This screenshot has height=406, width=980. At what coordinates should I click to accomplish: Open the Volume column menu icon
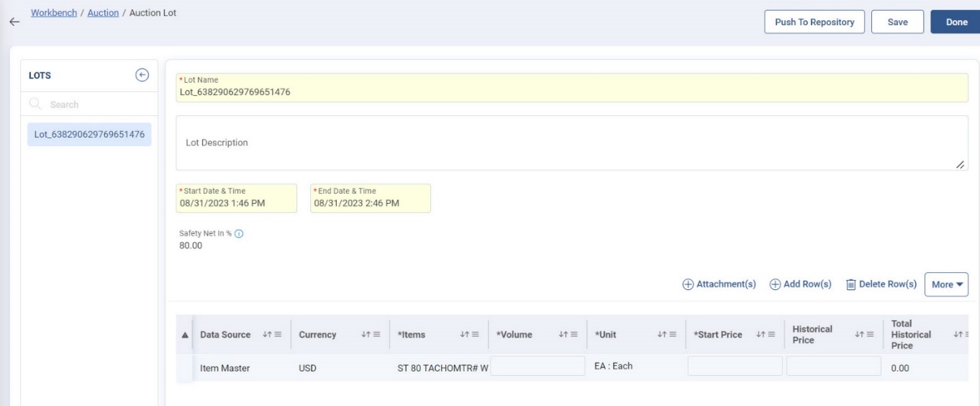coord(573,335)
